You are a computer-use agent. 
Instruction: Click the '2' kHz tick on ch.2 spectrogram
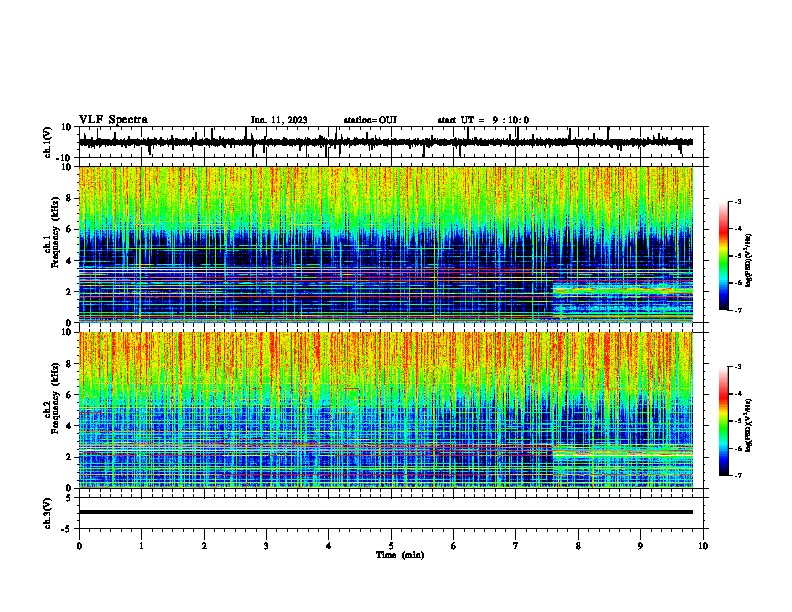click(70, 457)
